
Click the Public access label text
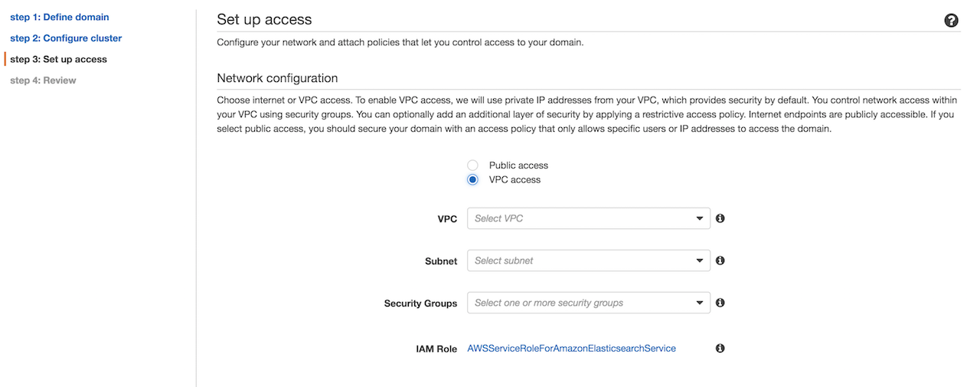[x=518, y=166]
